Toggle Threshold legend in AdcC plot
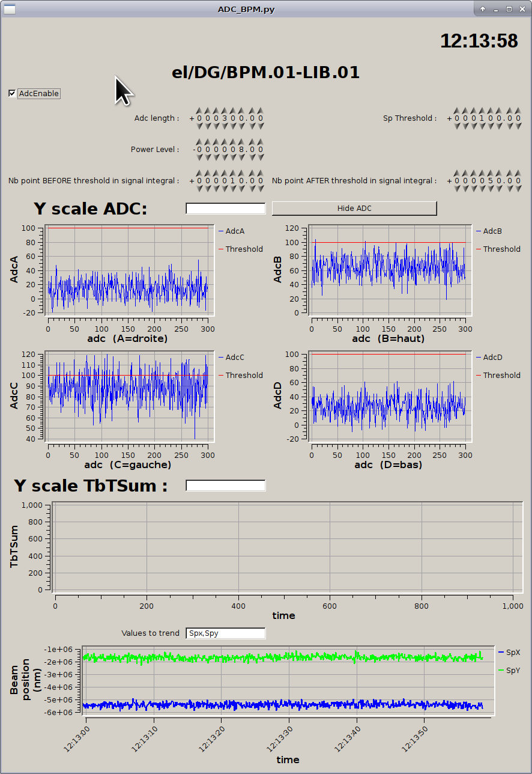Viewport: 532px width, 774px height. click(x=240, y=376)
